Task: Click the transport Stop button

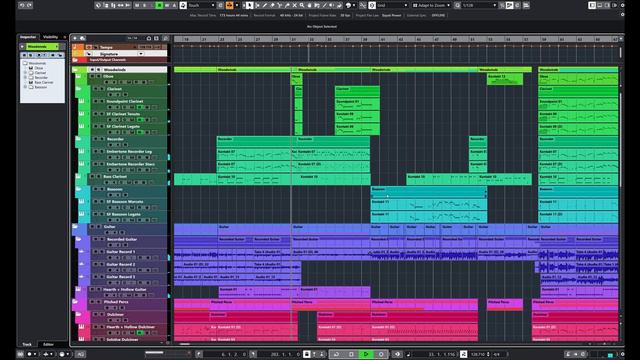Action: (x=351, y=354)
